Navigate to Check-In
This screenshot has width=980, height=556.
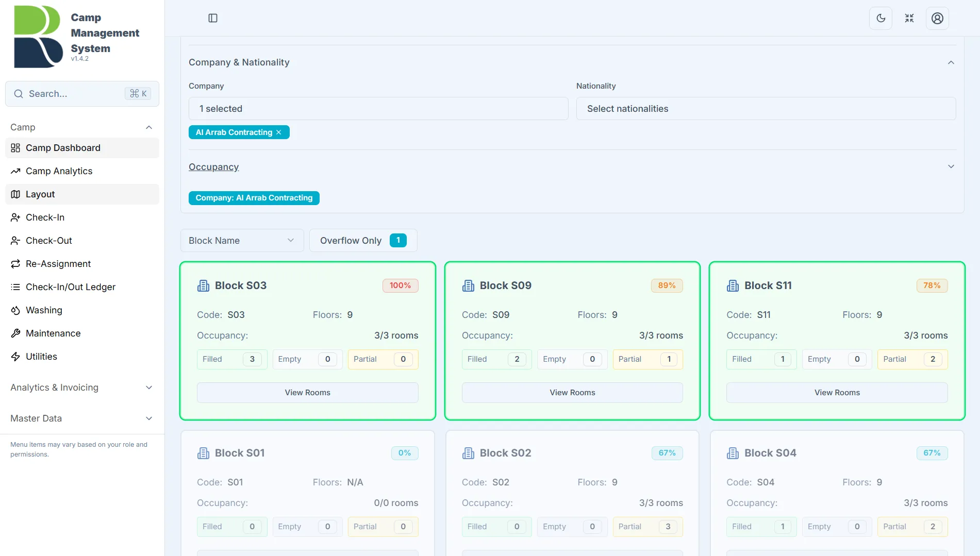point(82,217)
